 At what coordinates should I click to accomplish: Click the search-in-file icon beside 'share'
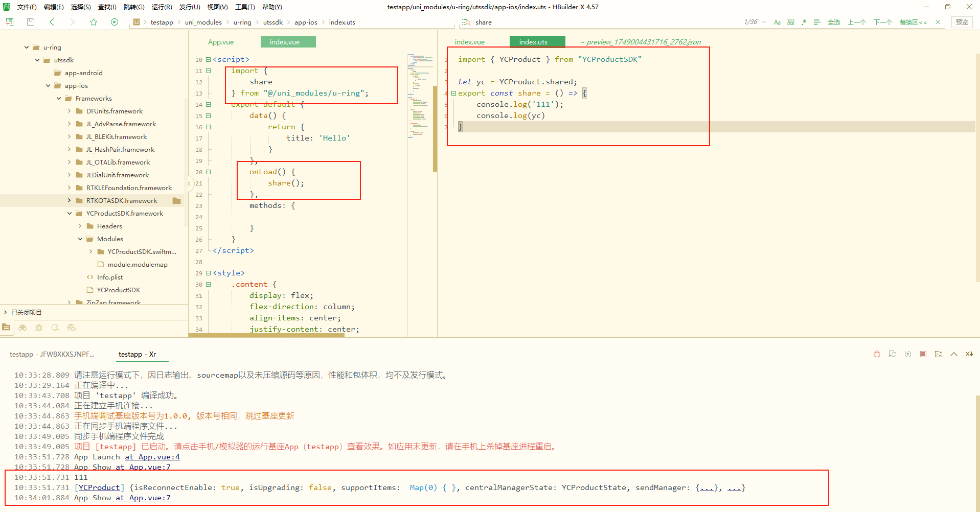point(466,22)
